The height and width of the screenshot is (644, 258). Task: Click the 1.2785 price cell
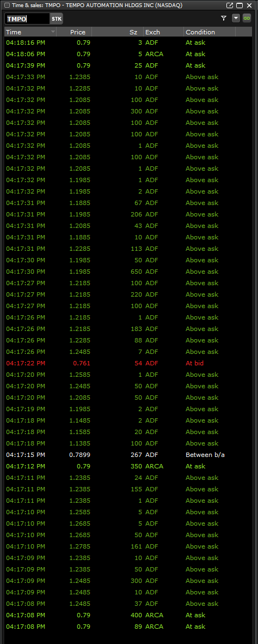pyautogui.click(x=80, y=546)
